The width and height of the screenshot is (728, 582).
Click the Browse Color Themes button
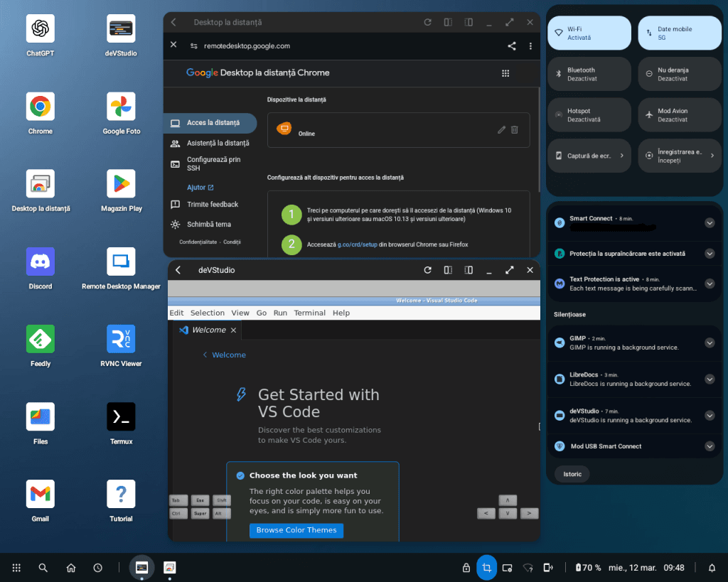(x=296, y=530)
